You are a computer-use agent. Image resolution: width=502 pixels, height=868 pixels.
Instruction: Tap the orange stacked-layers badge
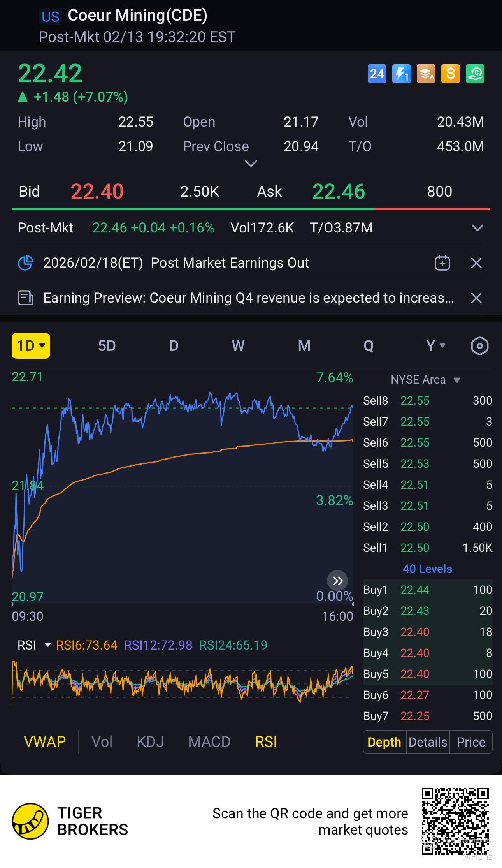click(426, 74)
